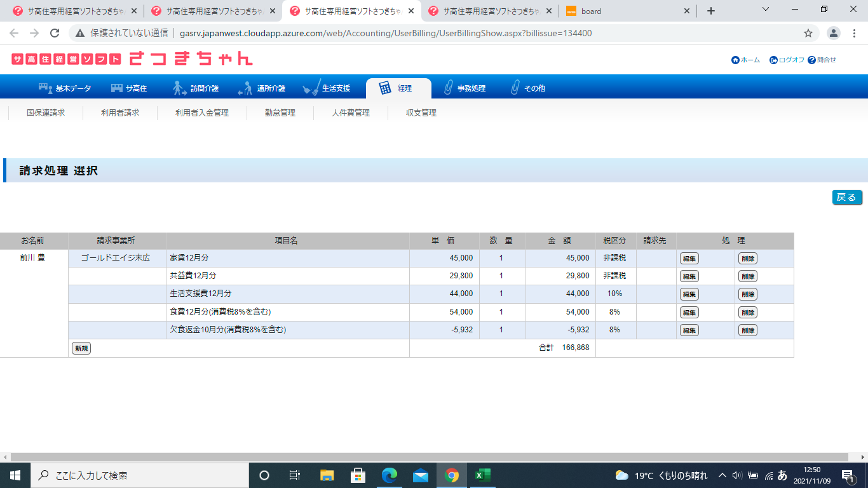Image resolution: width=868 pixels, height=488 pixels.
Task: Go to ホーム via home icon
Action: click(735, 60)
